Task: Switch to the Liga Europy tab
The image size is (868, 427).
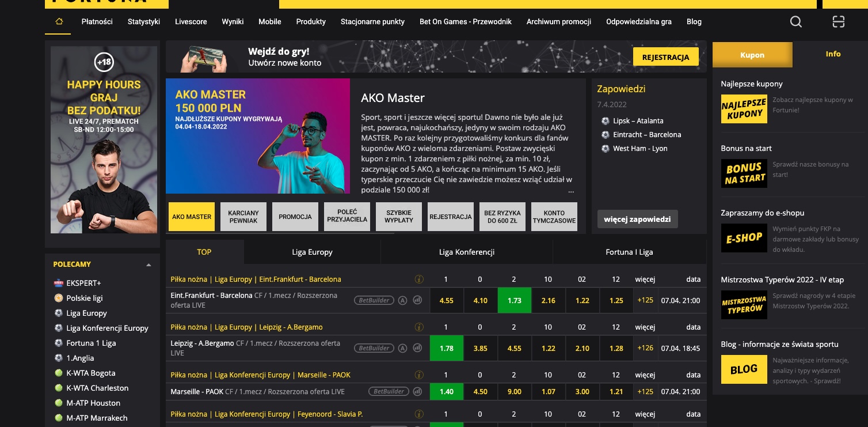Action: coord(312,252)
